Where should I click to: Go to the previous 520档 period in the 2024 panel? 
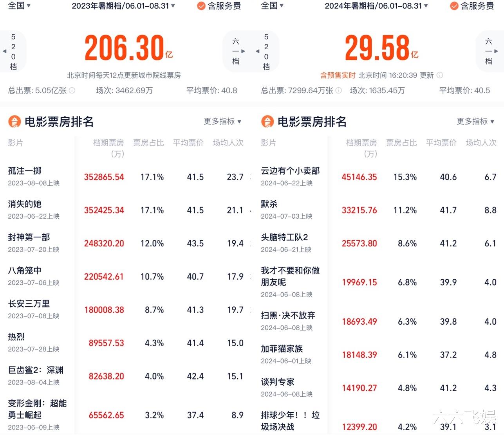[266, 51]
